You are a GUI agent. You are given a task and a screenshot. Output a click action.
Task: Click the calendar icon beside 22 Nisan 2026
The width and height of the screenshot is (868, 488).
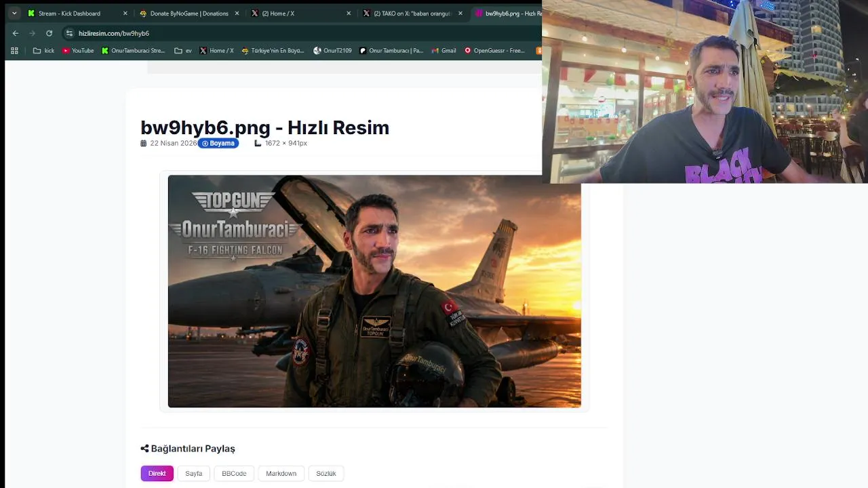(x=144, y=144)
